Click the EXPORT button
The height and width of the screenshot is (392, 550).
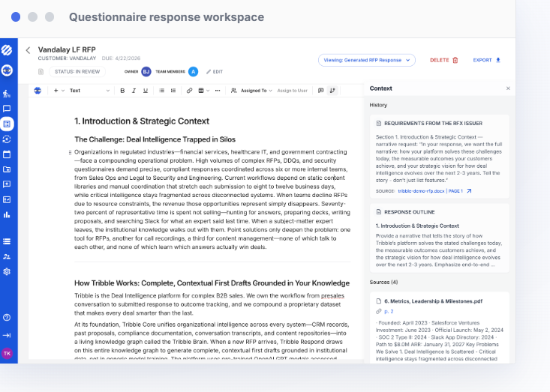487,60
